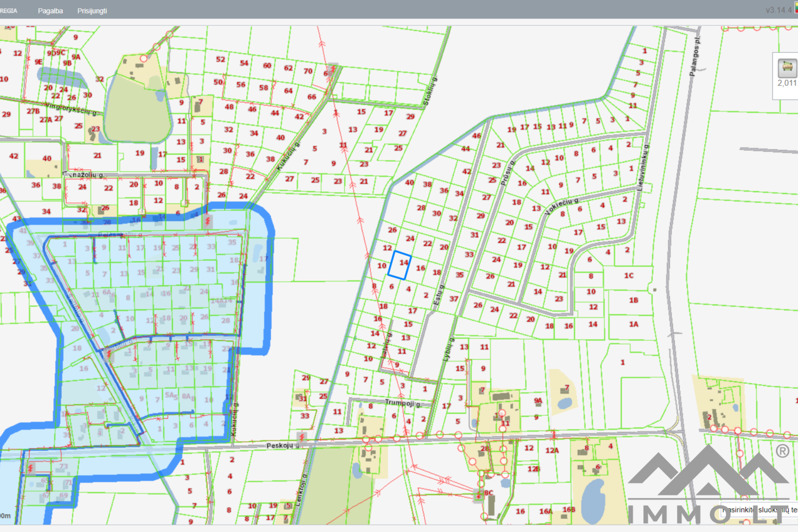Click the Vokiečių g. street label
Screen dimensions: 798x532
[x=562, y=206]
